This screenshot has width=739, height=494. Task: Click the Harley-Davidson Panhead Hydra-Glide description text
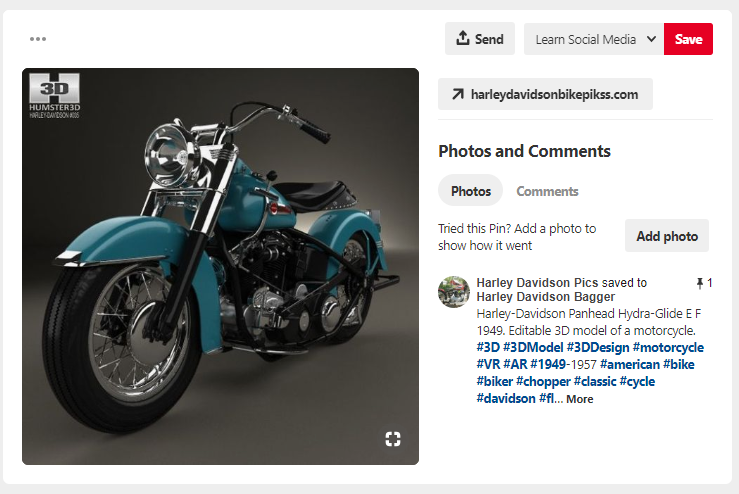589,322
